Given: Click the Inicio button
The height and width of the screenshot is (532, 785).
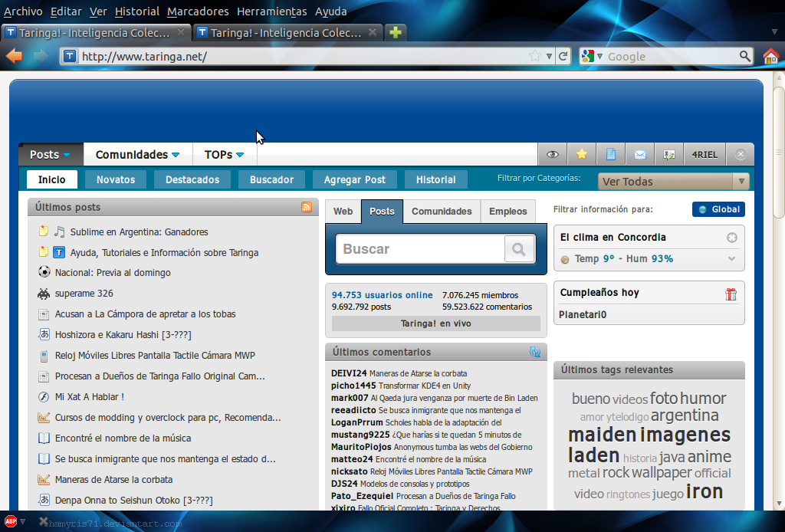Looking at the screenshot, I should click(x=51, y=179).
